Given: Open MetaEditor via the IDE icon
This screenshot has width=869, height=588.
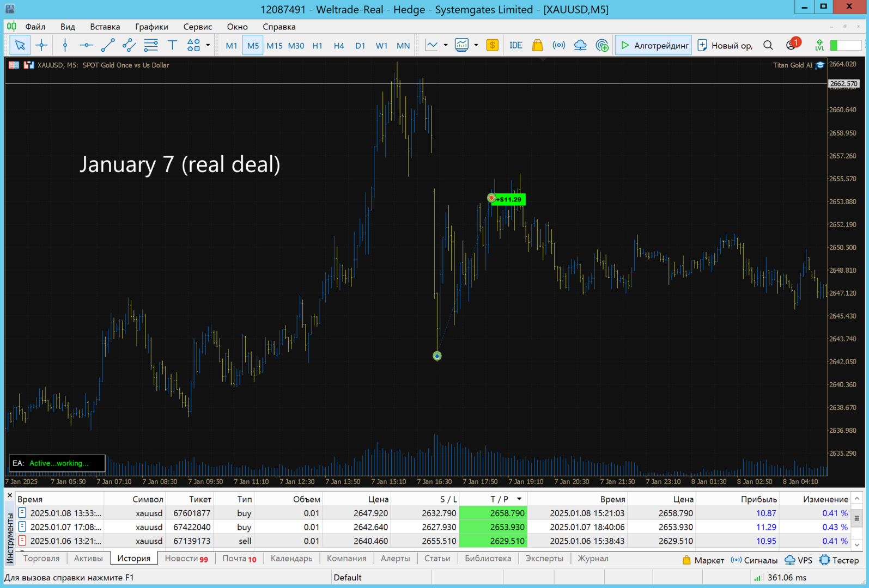Looking at the screenshot, I should coord(515,45).
